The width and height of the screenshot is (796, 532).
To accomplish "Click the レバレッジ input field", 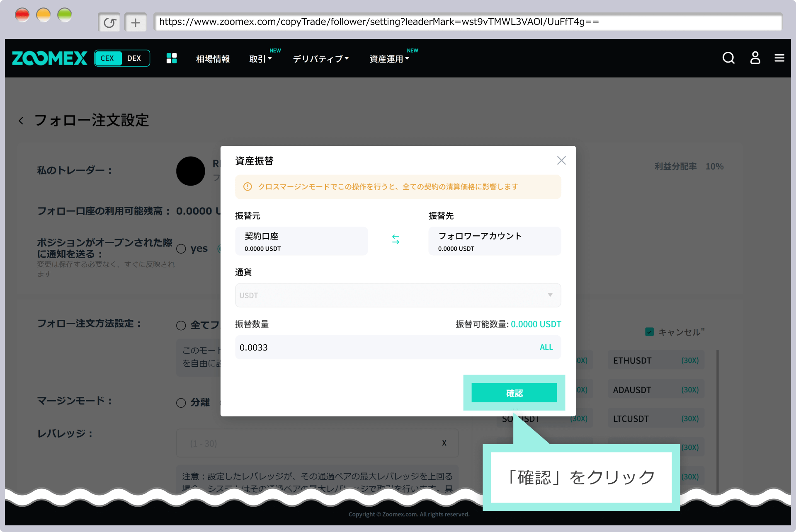I will [317, 443].
